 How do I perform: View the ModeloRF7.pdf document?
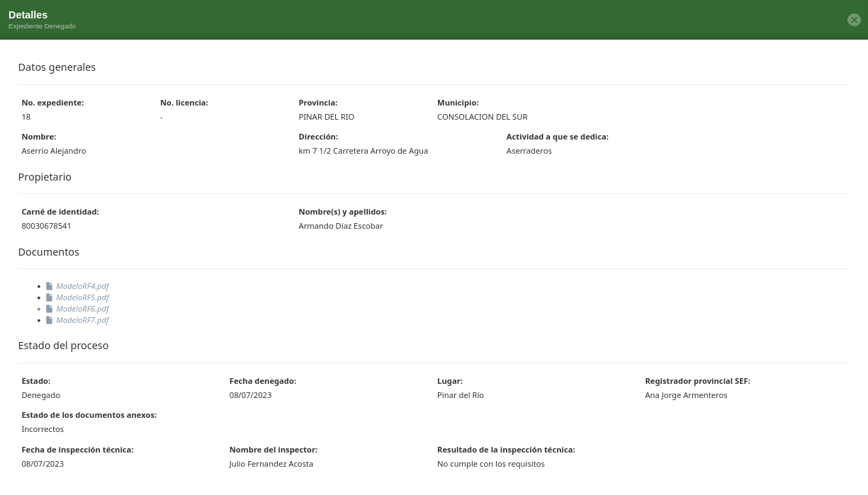pos(82,320)
